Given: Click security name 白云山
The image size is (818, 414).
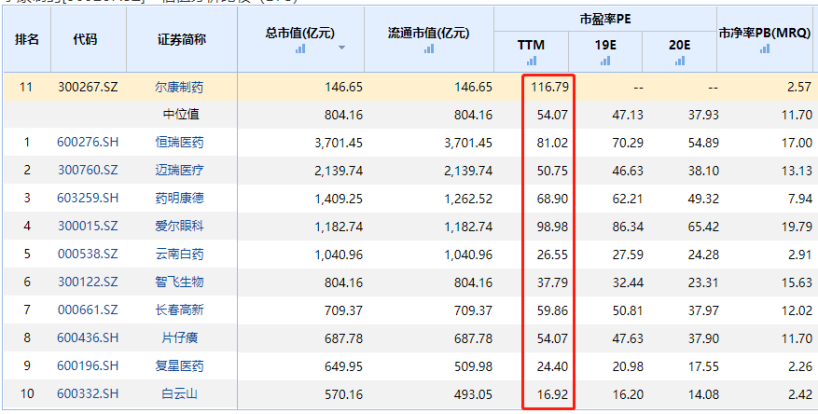Looking at the screenshot, I should coord(179,394).
